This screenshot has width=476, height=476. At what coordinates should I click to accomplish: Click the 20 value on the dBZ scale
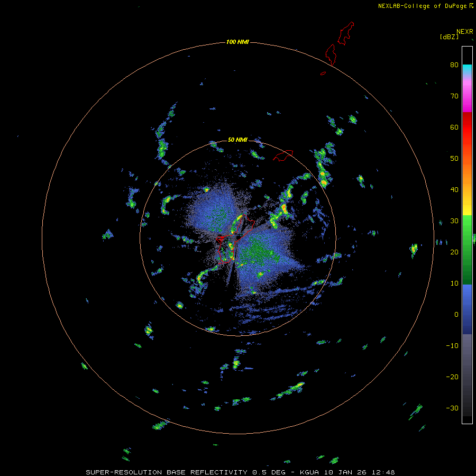[x=454, y=252]
